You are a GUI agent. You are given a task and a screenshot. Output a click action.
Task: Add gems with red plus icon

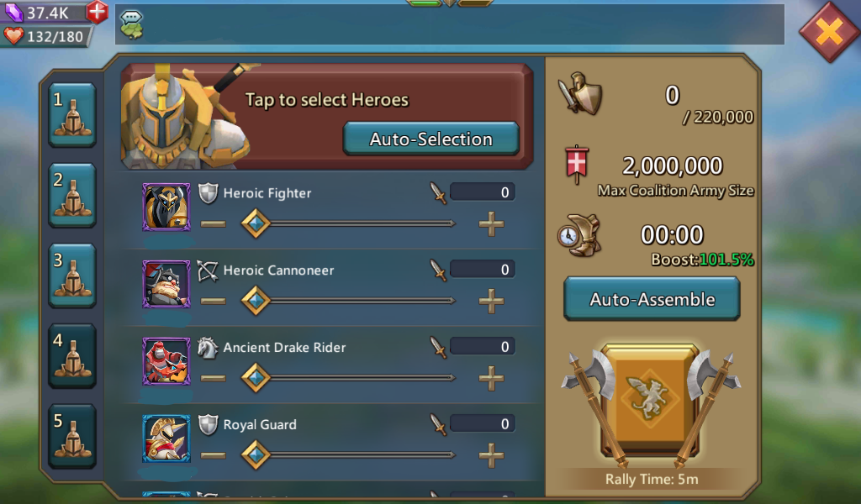coord(98,12)
